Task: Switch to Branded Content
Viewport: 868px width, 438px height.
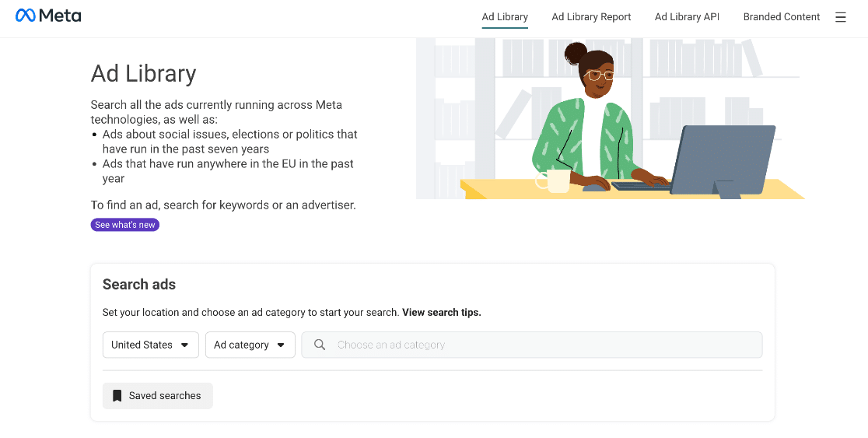Action: [781, 16]
